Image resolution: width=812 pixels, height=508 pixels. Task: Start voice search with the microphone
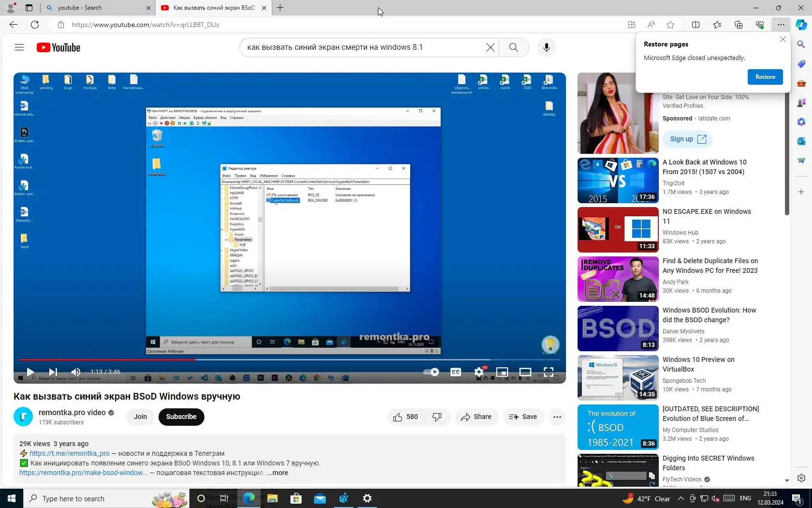coord(547,47)
